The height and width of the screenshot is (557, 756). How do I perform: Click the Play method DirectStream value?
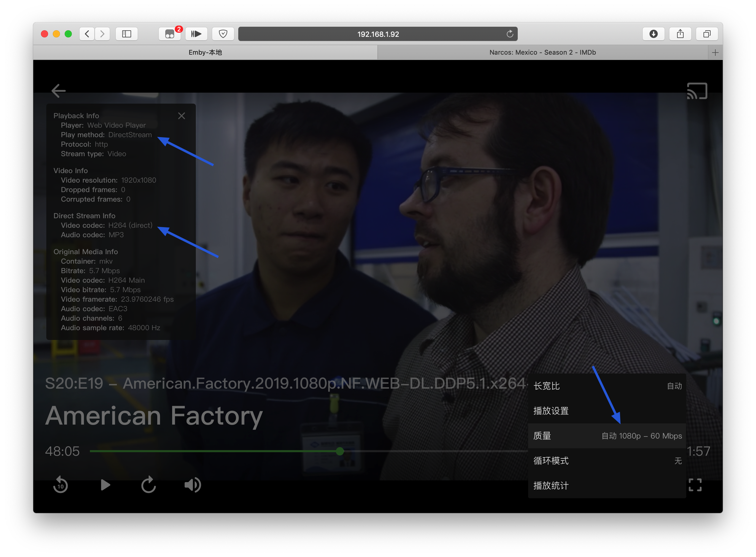click(x=130, y=135)
